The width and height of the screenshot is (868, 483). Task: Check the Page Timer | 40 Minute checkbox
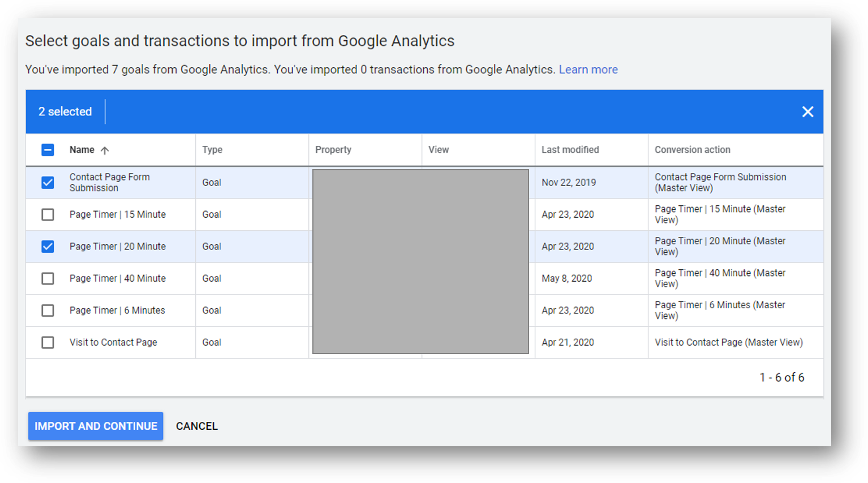pos(48,279)
